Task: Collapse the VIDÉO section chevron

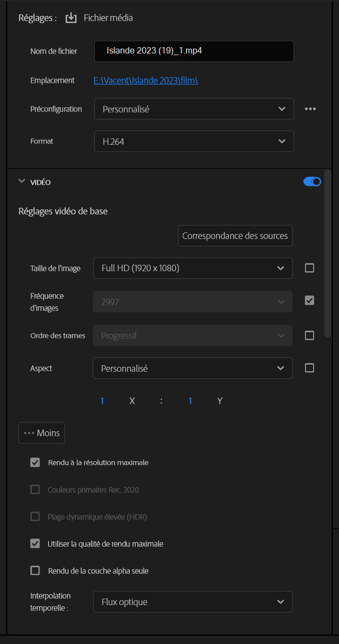Action: coord(22,182)
